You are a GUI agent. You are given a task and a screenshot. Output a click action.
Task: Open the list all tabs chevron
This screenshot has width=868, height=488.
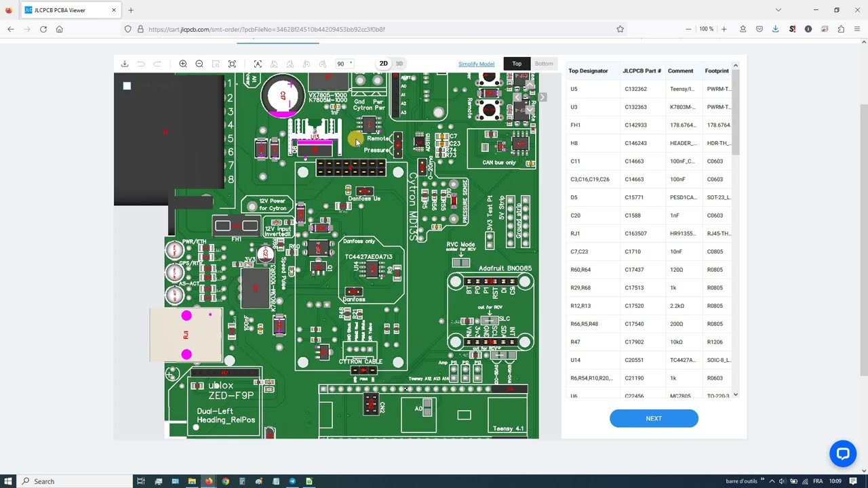(x=778, y=10)
